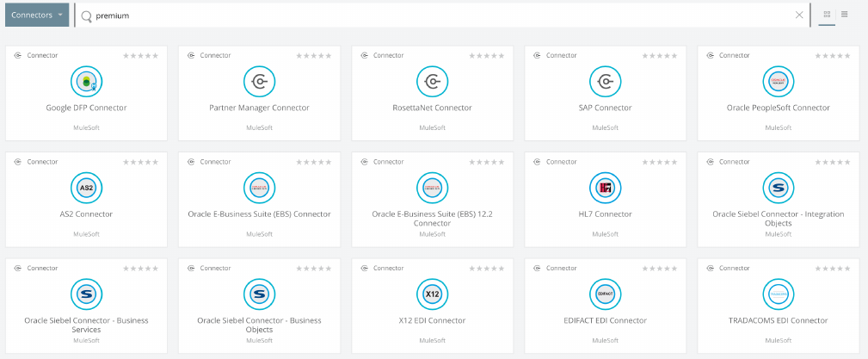Click MuleSoft under TRADACOMS EDI Connector
This screenshot has height=359, width=868.
[779, 341]
